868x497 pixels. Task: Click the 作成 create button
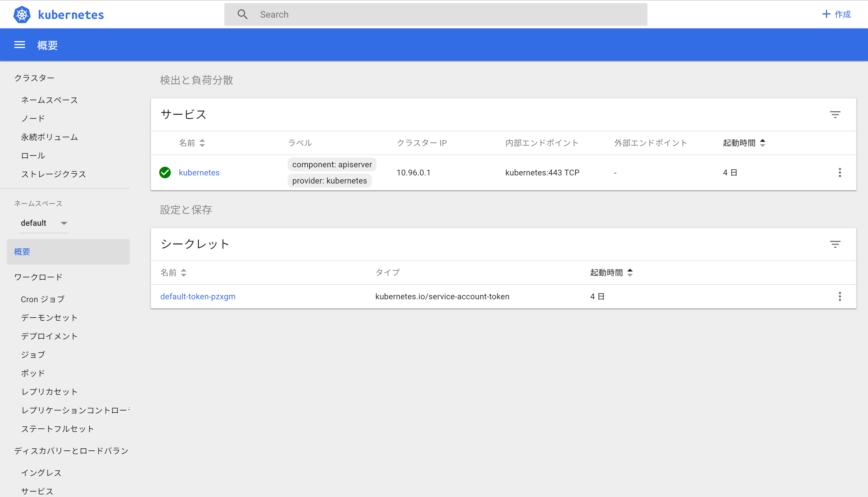tap(836, 14)
